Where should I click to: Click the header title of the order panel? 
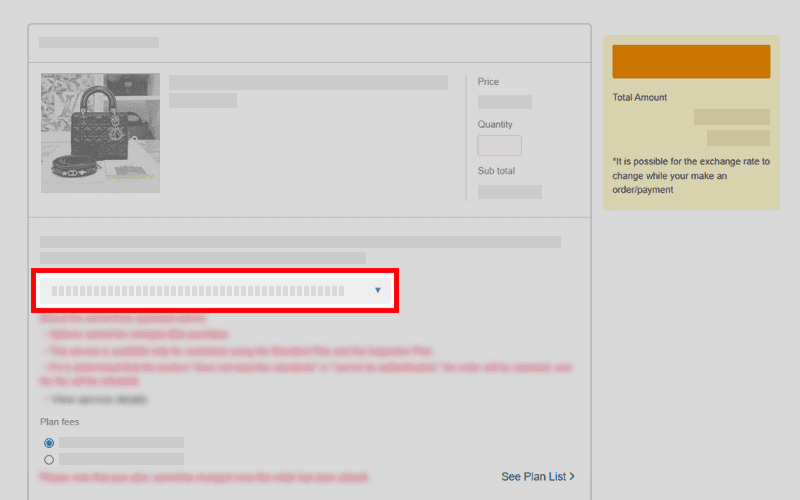(99, 43)
